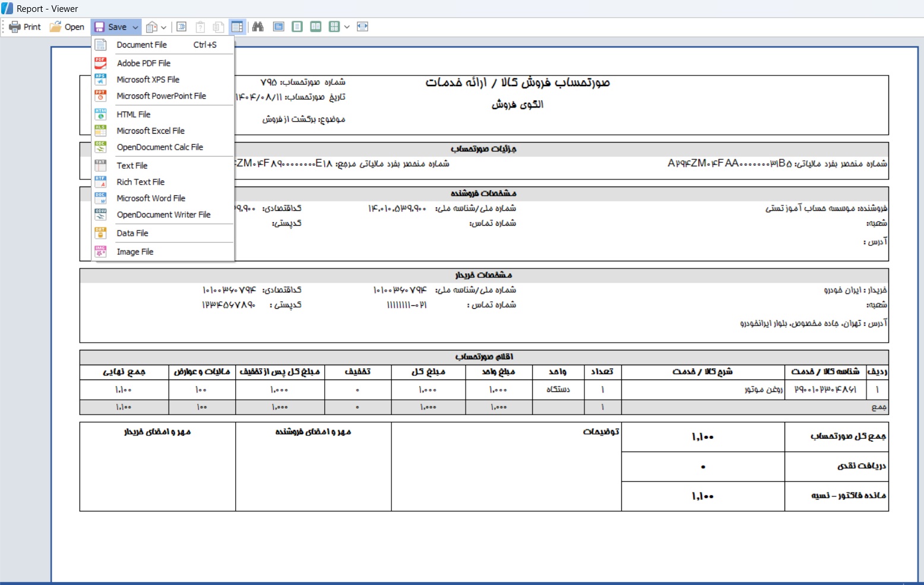Image resolution: width=924 pixels, height=585 pixels.
Task: Choose Image File export option
Action: pos(135,252)
